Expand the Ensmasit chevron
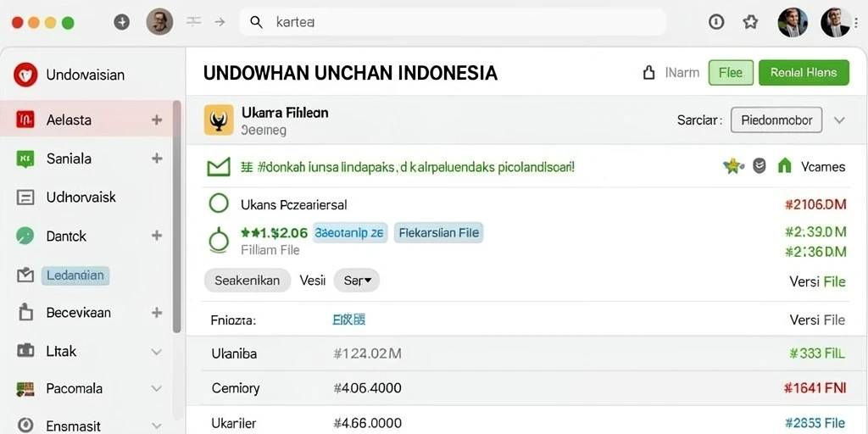Viewport: 868px width, 434px height. (157, 426)
